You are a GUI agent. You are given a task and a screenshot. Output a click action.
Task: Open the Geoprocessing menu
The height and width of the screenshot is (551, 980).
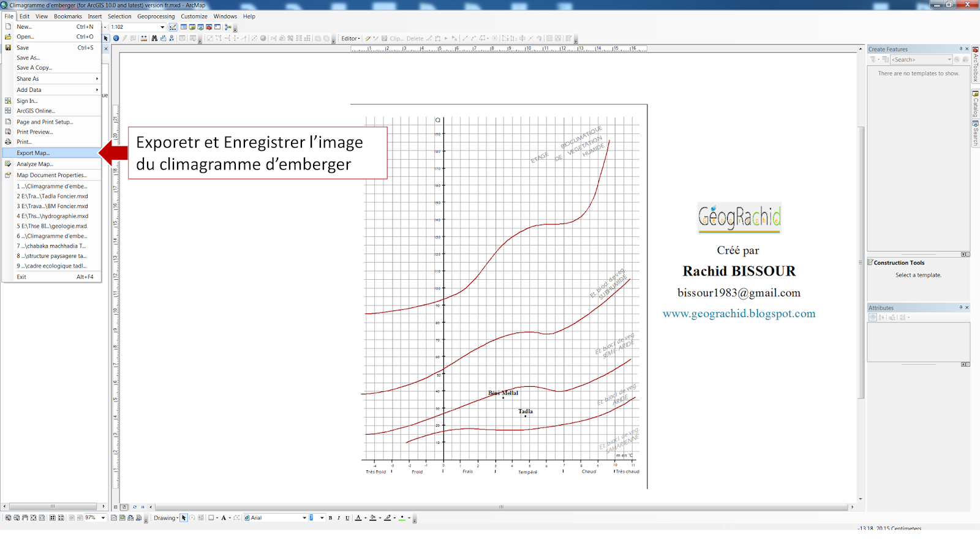[x=156, y=16]
